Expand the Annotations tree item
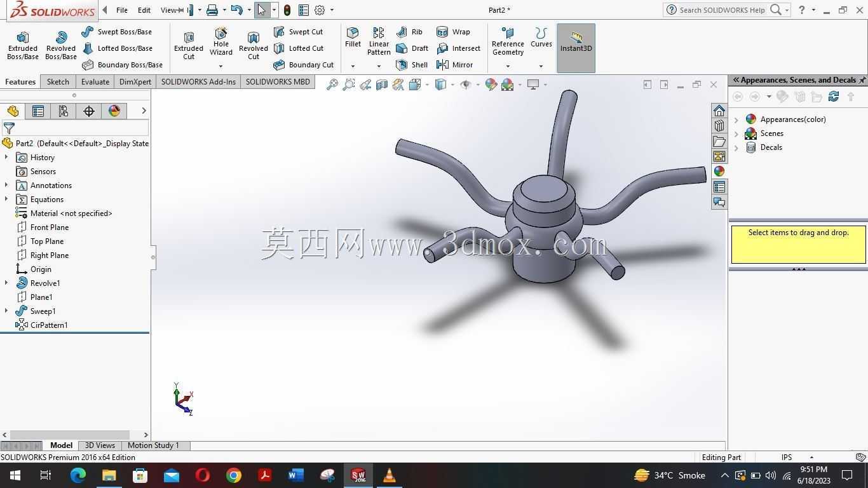 click(x=6, y=186)
